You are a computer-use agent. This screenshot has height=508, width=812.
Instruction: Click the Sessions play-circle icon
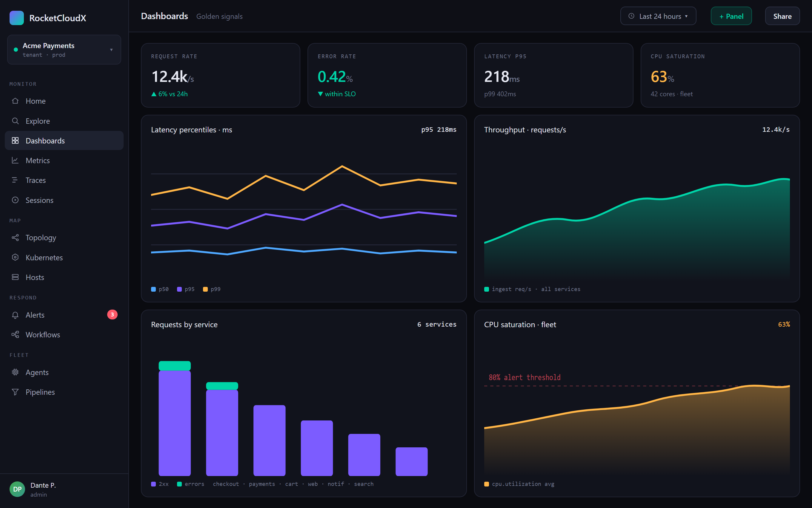tap(15, 200)
